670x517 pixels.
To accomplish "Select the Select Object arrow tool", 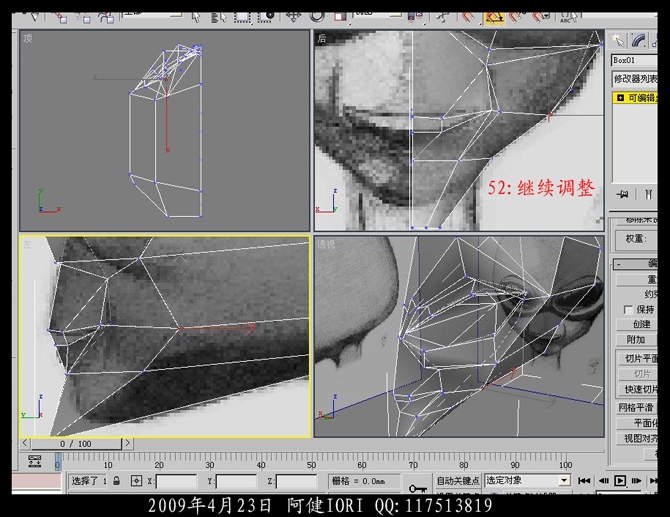I will [196, 17].
